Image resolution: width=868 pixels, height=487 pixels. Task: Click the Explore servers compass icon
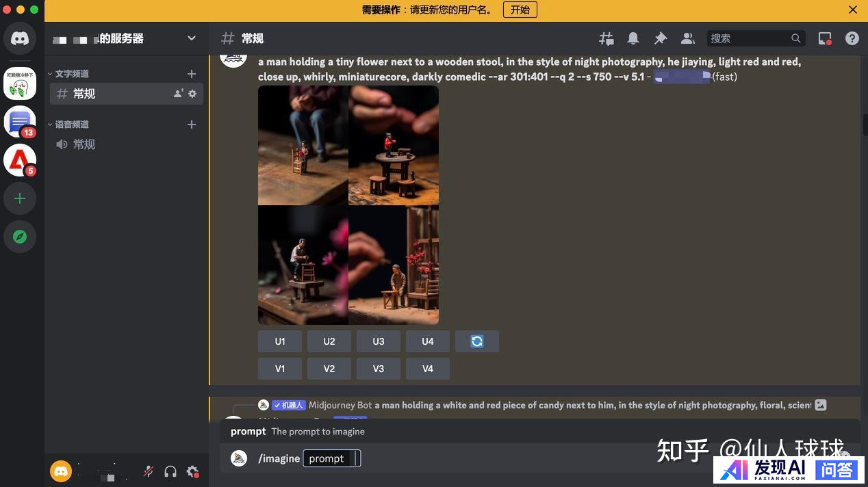pos(20,237)
